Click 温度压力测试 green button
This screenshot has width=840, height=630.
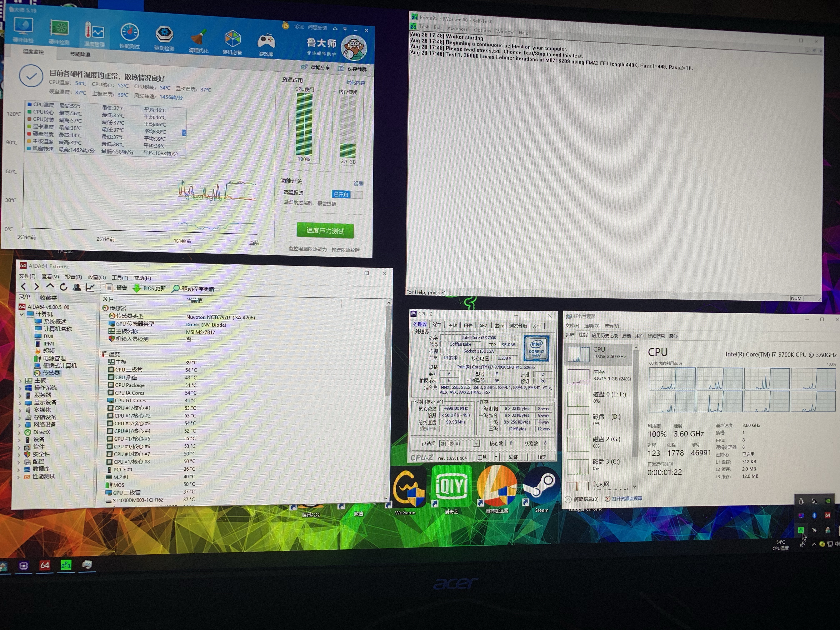[325, 230]
